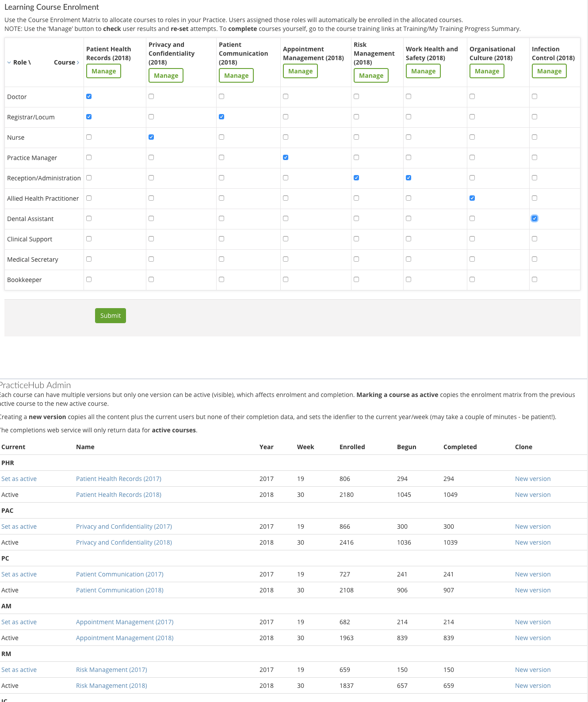Set Patient Communication (2017) as active
Image resolution: width=588 pixels, height=702 pixels.
point(19,574)
